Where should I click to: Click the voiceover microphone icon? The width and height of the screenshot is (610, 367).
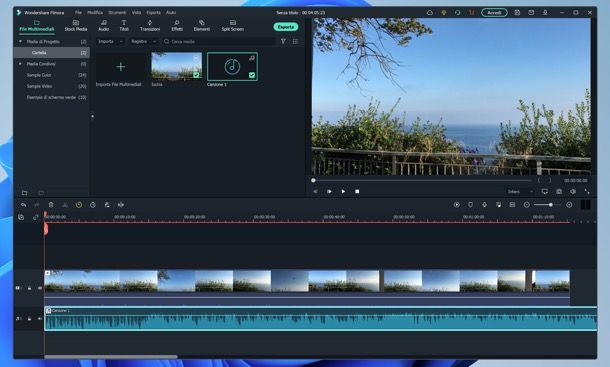(x=484, y=205)
